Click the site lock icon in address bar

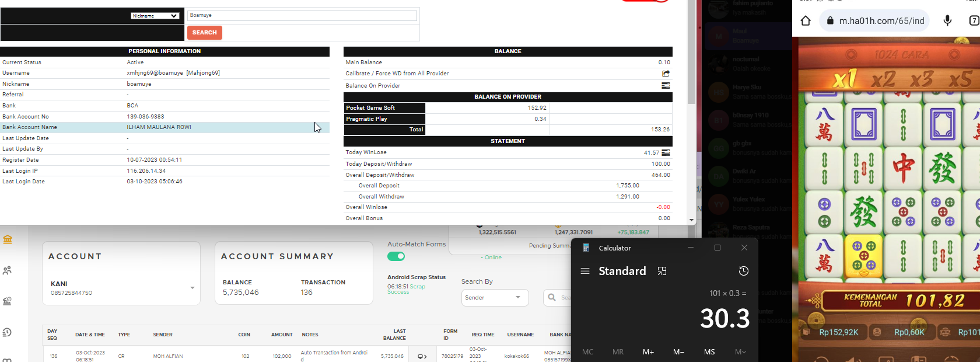pyautogui.click(x=830, y=21)
